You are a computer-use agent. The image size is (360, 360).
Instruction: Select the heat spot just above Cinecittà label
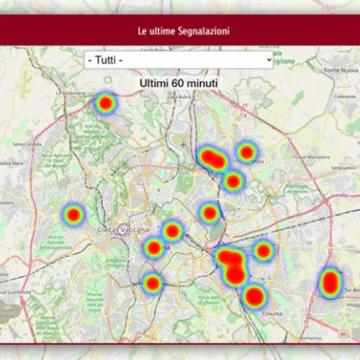point(255,297)
